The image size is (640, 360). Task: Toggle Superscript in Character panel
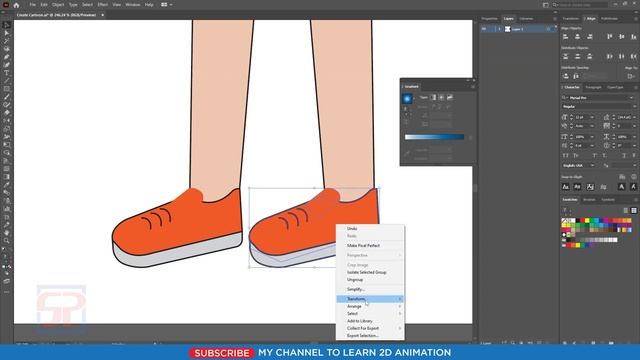[x=595, y=156]
